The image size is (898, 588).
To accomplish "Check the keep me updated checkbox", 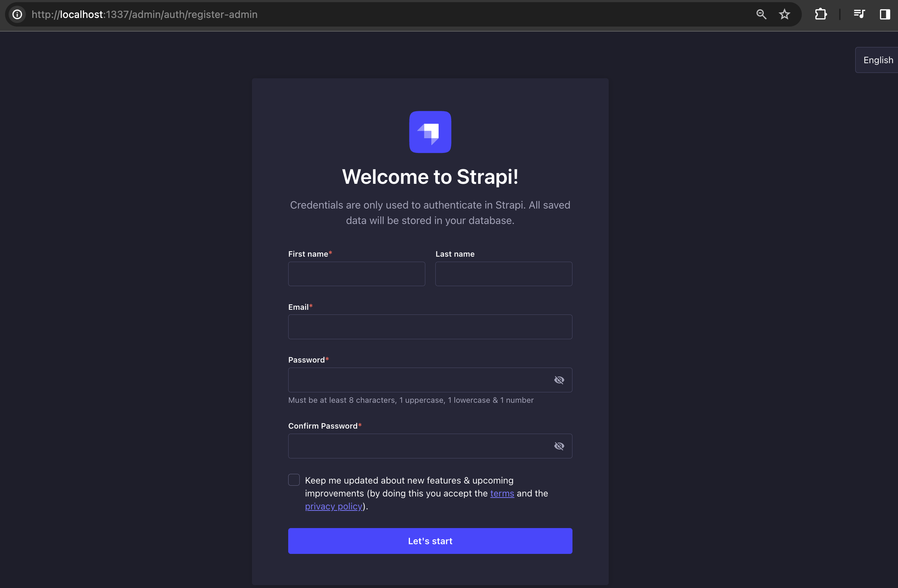I will coord(294,480).
